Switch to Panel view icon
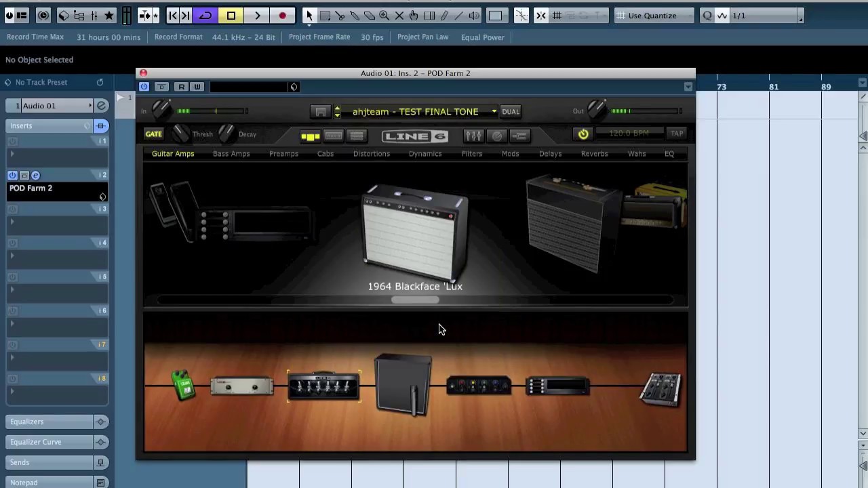Screen dimensions: 868x488 tap(334, 136)
